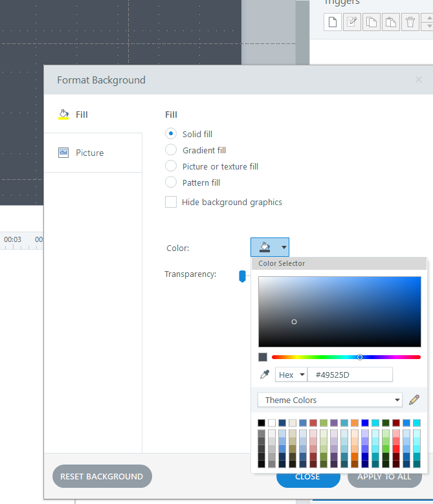Click inside the blue saturation color field
Viewport: 433px width, 504px height.
click(339, 311)
